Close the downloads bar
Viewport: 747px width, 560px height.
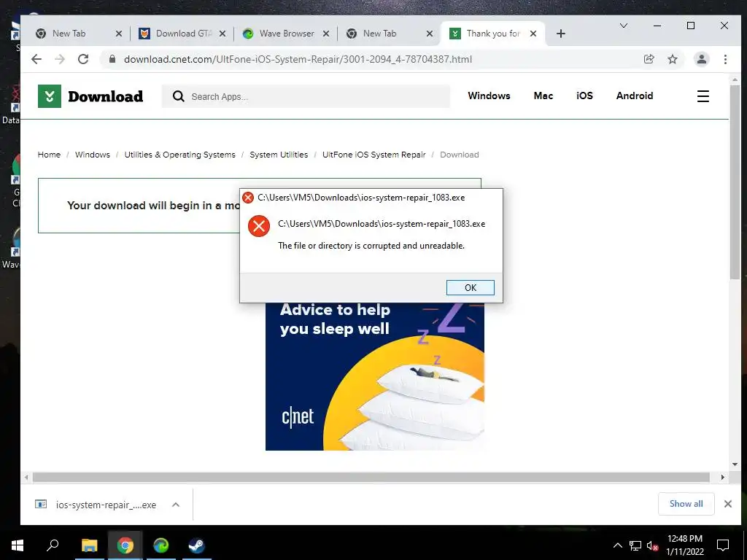click(728, 504)
